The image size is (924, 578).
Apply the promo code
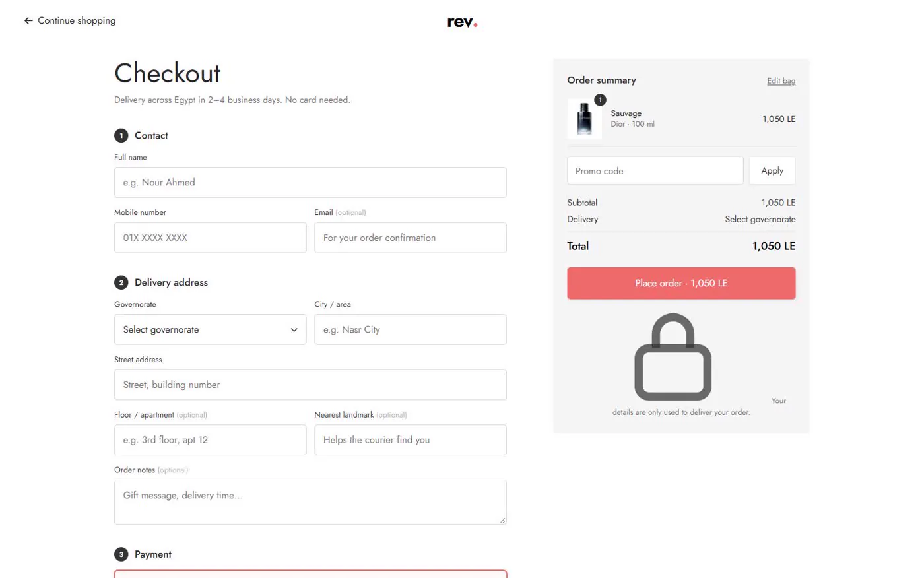pos(772,171)
